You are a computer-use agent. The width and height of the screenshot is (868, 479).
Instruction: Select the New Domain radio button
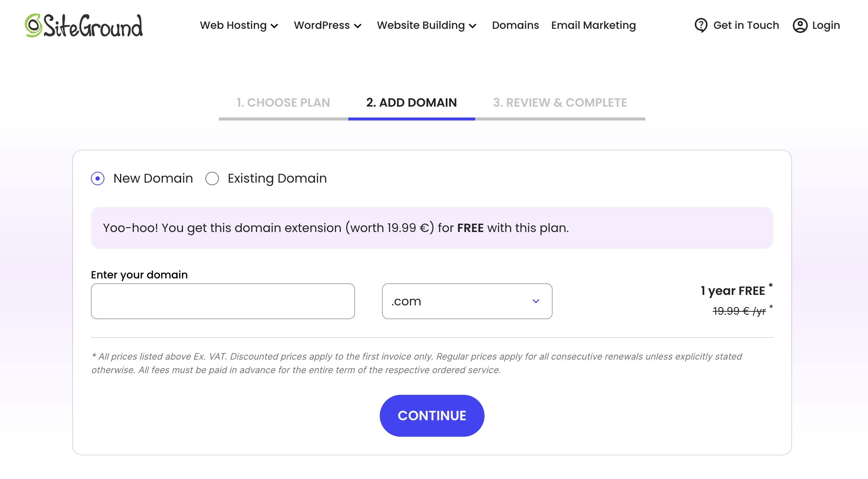pyautogui.click(x=98, y=179)
